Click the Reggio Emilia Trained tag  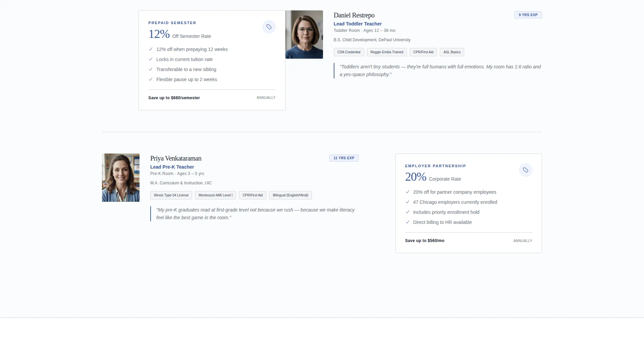point(387,52)
